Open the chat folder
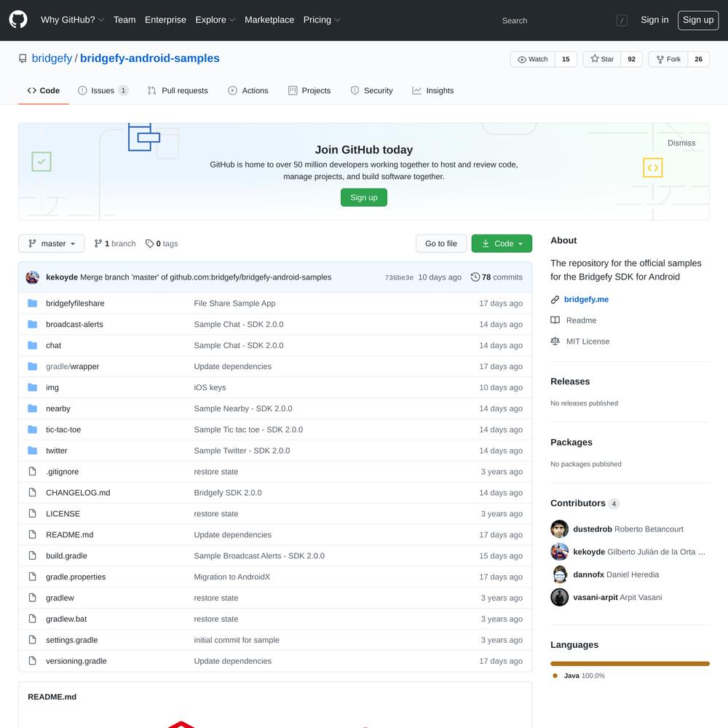 [53, 345]
